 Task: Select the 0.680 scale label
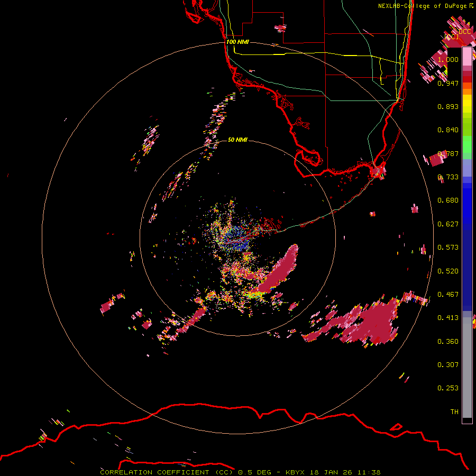coord(448,200)
